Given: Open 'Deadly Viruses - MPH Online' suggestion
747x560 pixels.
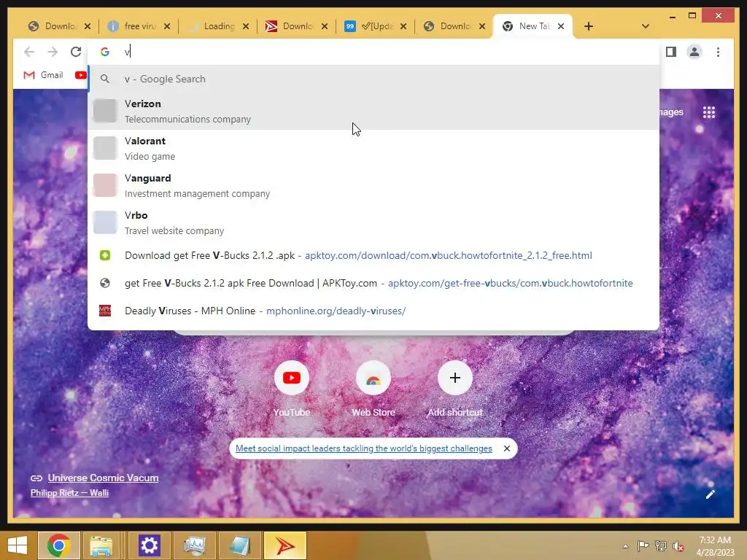Looking at the screenshot, I should coord(373,311).
